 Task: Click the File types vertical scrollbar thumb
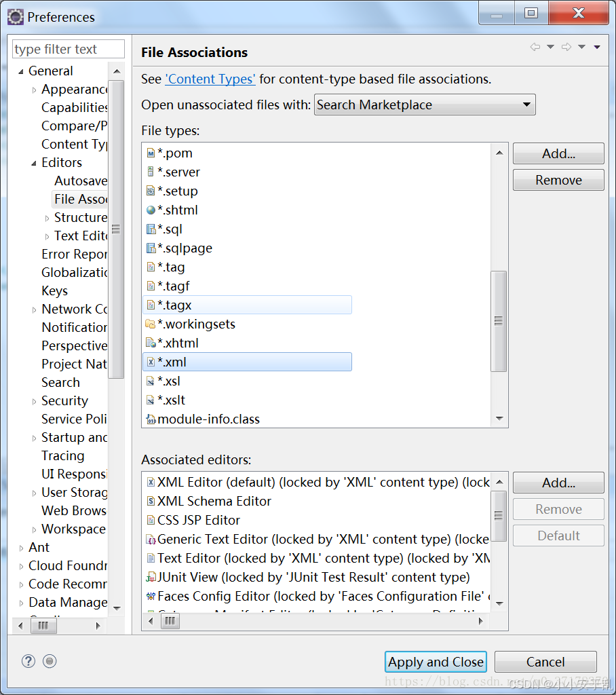click(x=499, y=320)
